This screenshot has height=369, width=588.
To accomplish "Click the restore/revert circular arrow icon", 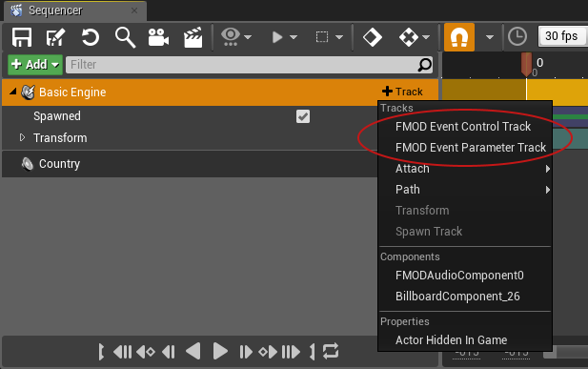I will point(90,37).
